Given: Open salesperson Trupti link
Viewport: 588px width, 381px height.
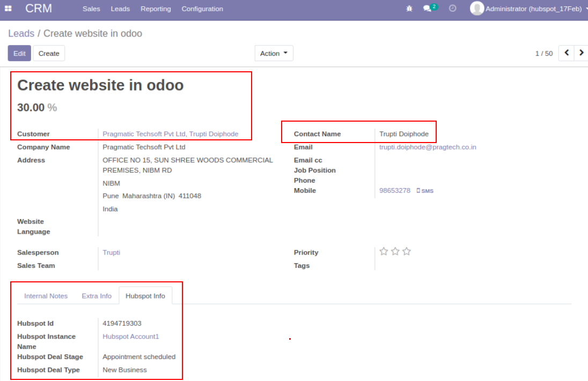Looking at the screenshot, I should [x=112, y=252].
